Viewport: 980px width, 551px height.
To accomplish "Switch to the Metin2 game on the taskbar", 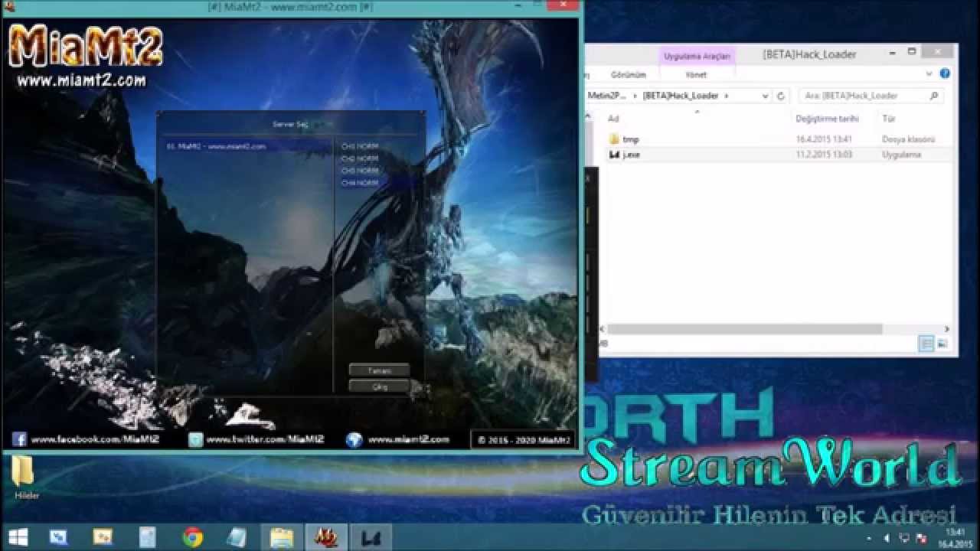I will (326, 537).
